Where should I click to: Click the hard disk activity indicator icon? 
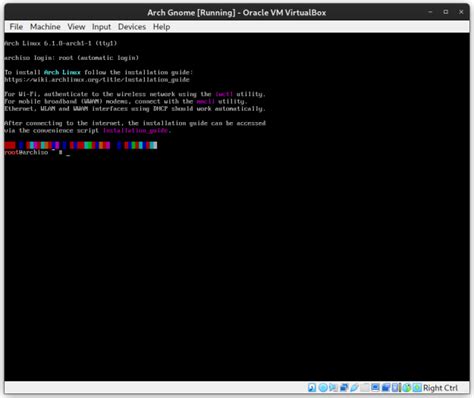pyautogui.click(x=312, y=388)
